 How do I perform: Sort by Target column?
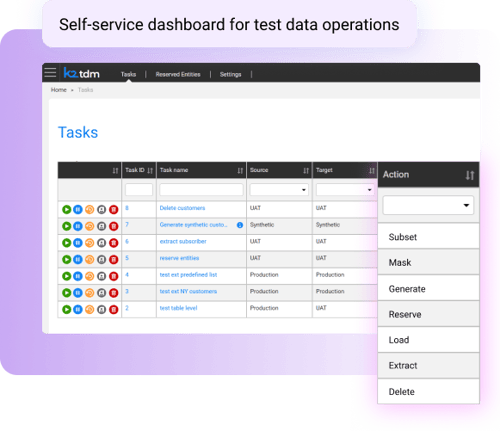tap(372, 171)
